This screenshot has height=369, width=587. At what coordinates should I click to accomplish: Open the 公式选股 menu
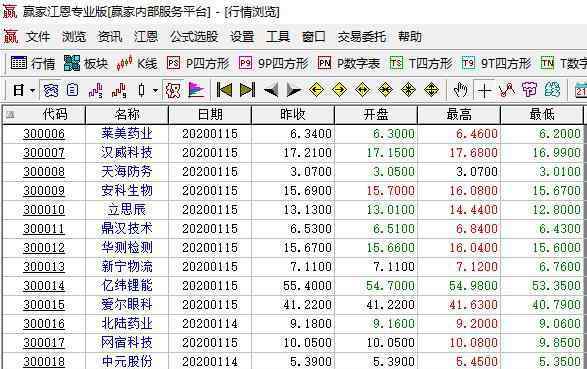(194, 37)
